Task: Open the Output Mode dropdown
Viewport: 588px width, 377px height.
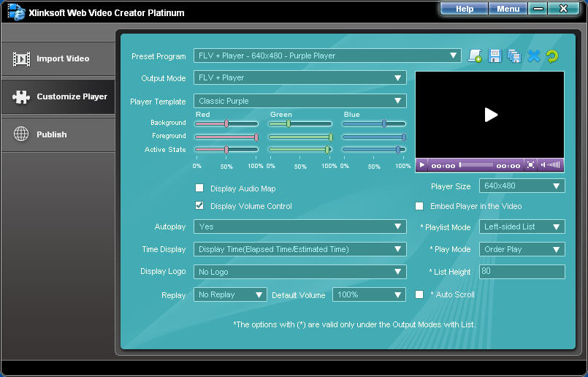Action: click(300, 77)
